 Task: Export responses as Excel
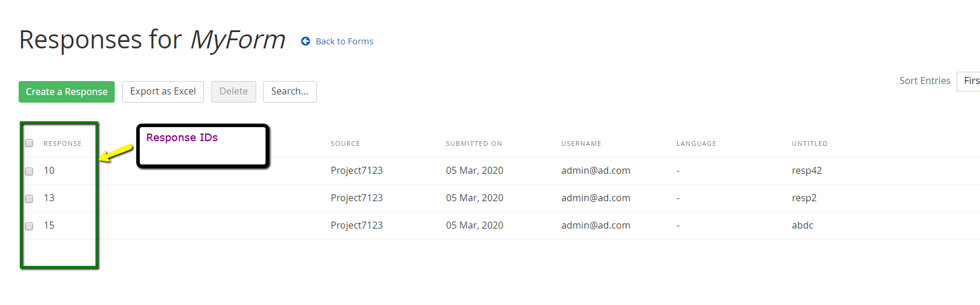[x=163, y=92]
